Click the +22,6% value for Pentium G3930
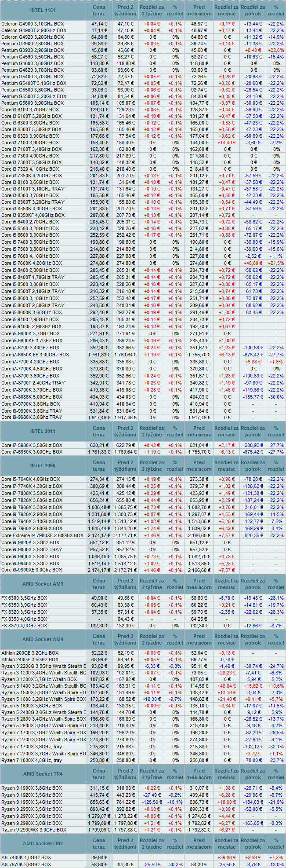 (275, 50)
